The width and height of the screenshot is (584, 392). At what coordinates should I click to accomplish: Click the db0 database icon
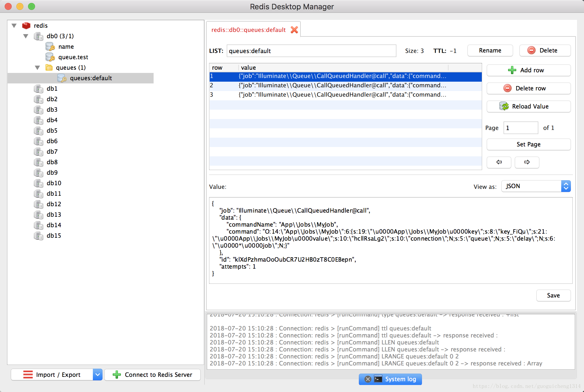point(39,36)
